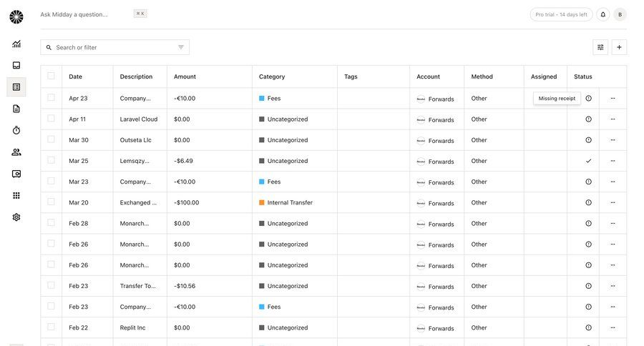Viewport: 644px width, 346px height.
Task: Click the Missing receipt tooltip label
Action: tap(557, 99)
